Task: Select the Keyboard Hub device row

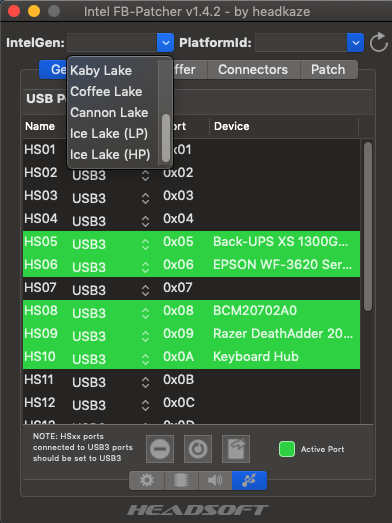Action: [x=191, y=357]
